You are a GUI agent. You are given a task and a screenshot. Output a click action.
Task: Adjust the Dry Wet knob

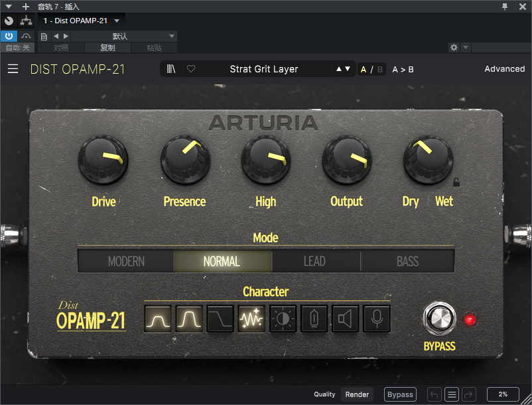coord(428,160)
